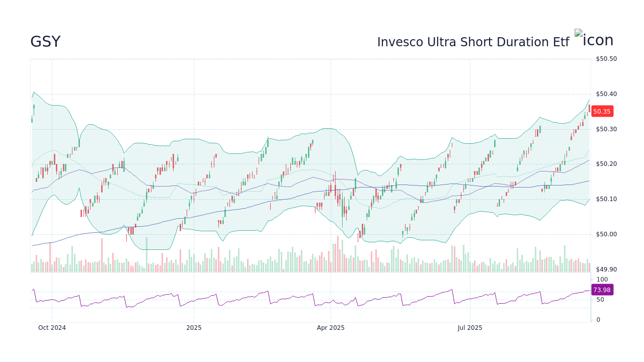Click the Jul 2025 date axis label

(x=470, y=328)
